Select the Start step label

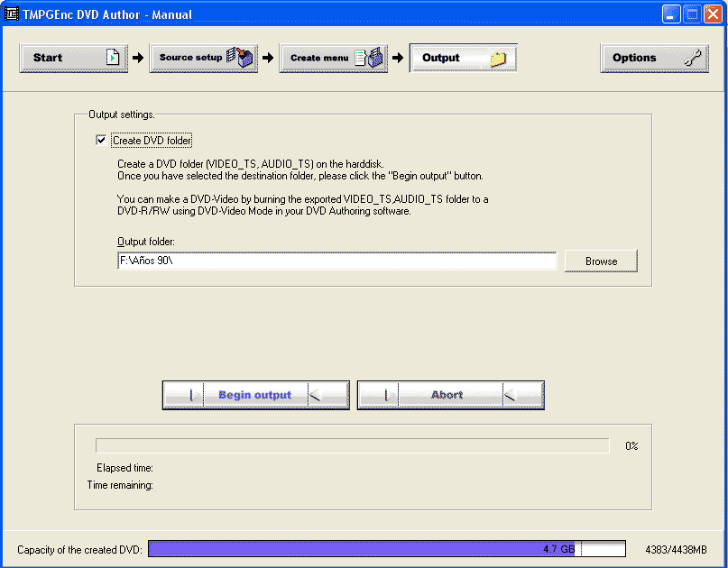(48, 58)
